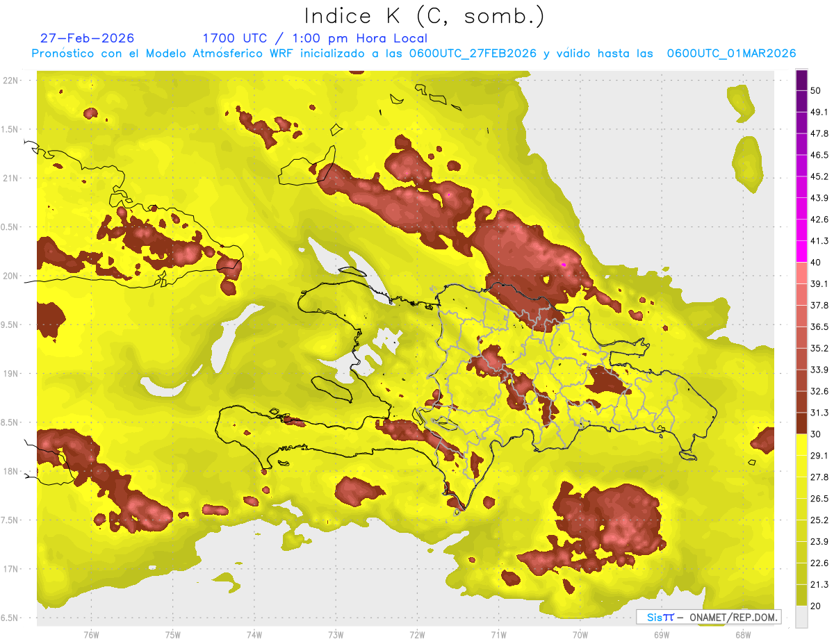Click the 'SisTT – ONAMET/REP.DOM.' credit box
834x644 pixels.
click(708, 617)
